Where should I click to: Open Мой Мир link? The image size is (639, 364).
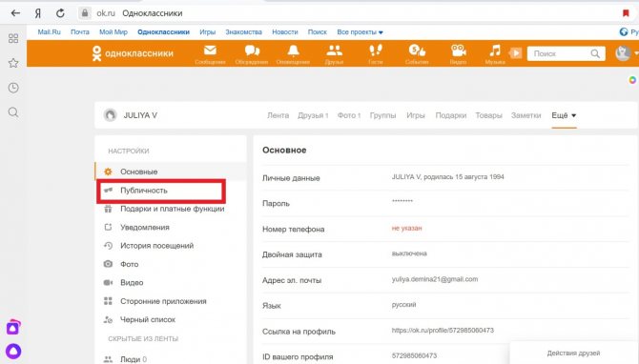[113, 32]
